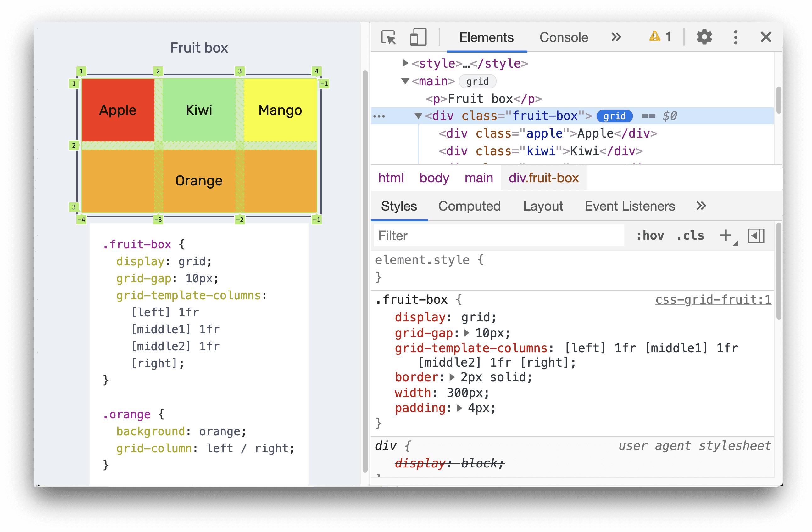This screenshot has width=812, height=532.
Task: Click the device toolbar toggle icon
Action: pyautogui.click(x=415, y=36)
